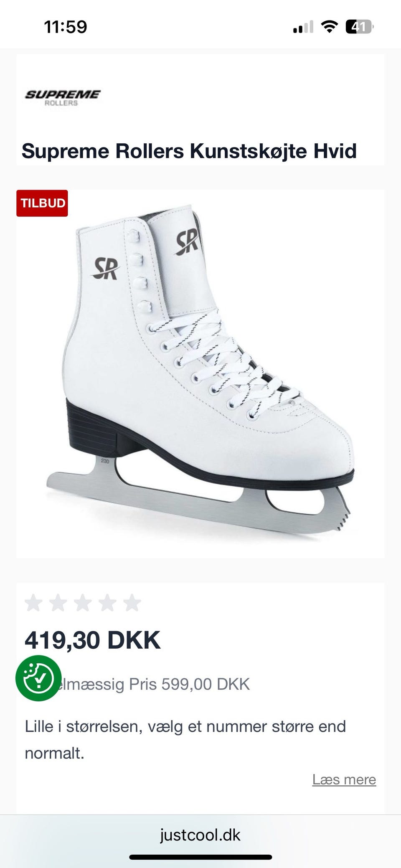Tap the Supreme Rollers brand logo
The width and height of the screenshot is (401, 868).
pos(63,98)
